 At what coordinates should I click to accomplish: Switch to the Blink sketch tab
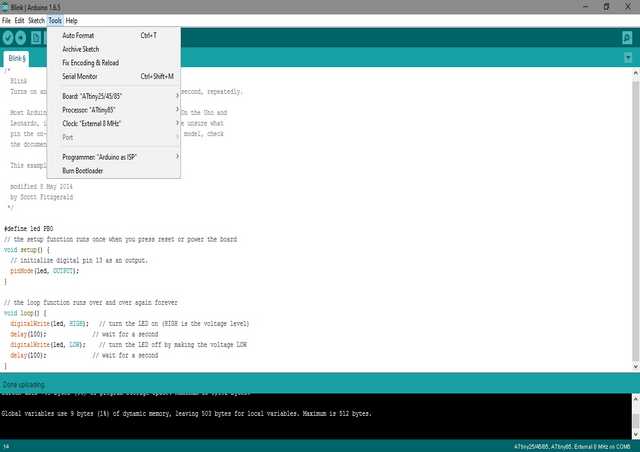point(17,58)
